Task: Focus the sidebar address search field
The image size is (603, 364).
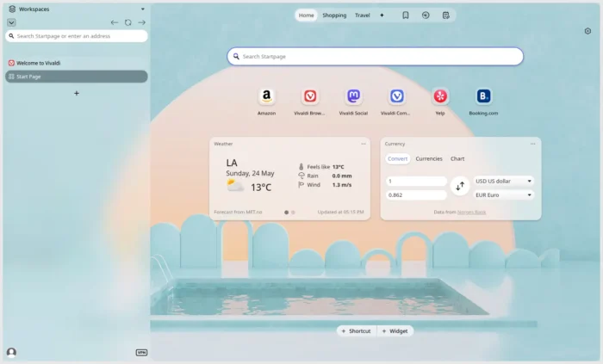Action: (76, 36)
